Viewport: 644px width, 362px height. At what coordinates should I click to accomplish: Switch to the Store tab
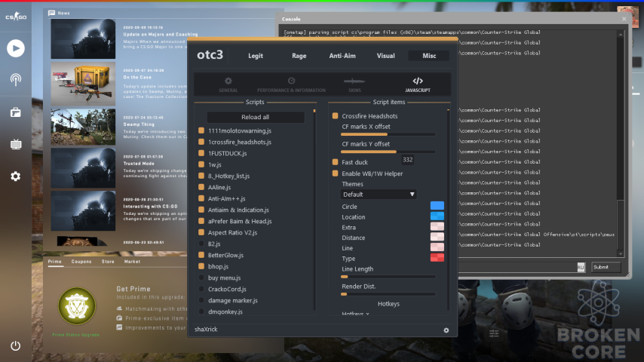(x=108, y=262)
